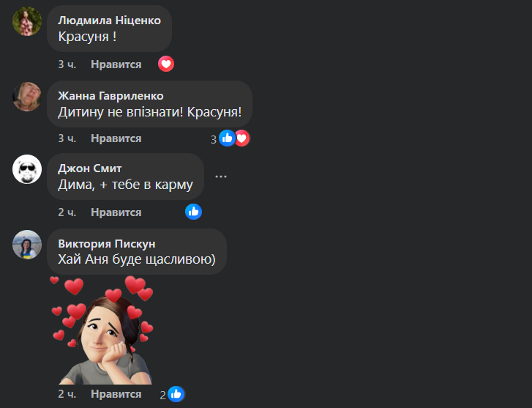Image resolution: width=532 pixels, height=408 pixels.
Task: Open Джон Смит profile avatar
Action: click(x=27, y=169)
